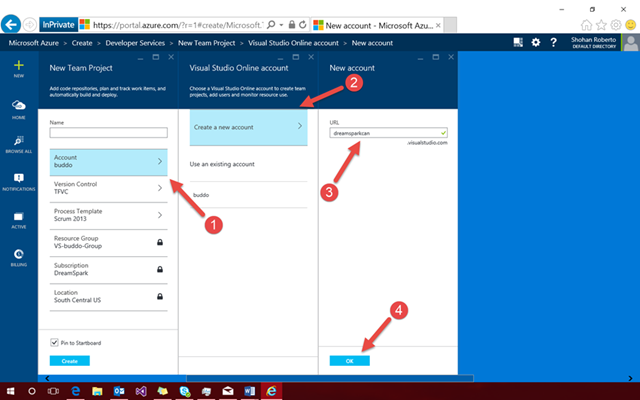Open Mail envelope app from taskbar
Screen dimensions: 640x400
coord(228,391)
